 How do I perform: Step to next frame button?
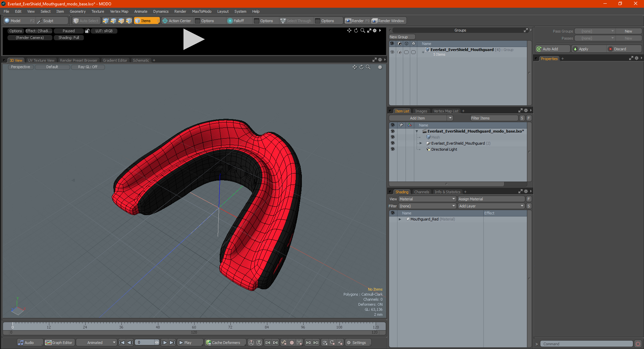pos(164,343)
